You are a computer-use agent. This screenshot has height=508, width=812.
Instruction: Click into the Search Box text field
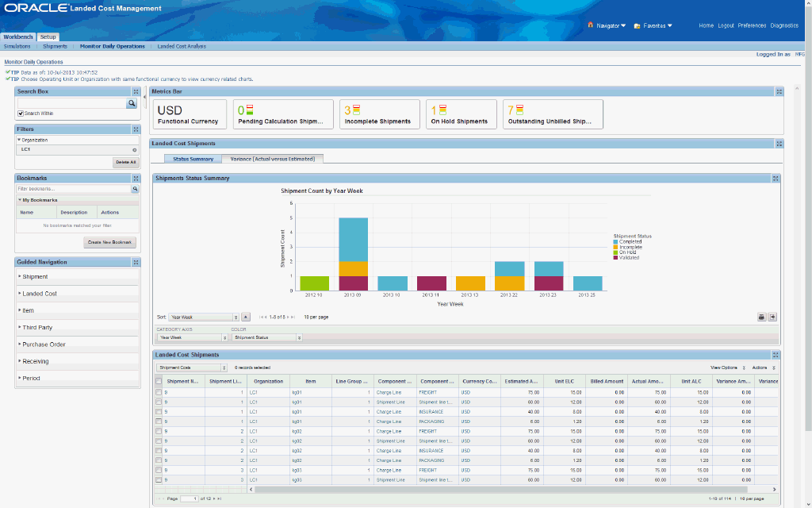tap(72, 104)
